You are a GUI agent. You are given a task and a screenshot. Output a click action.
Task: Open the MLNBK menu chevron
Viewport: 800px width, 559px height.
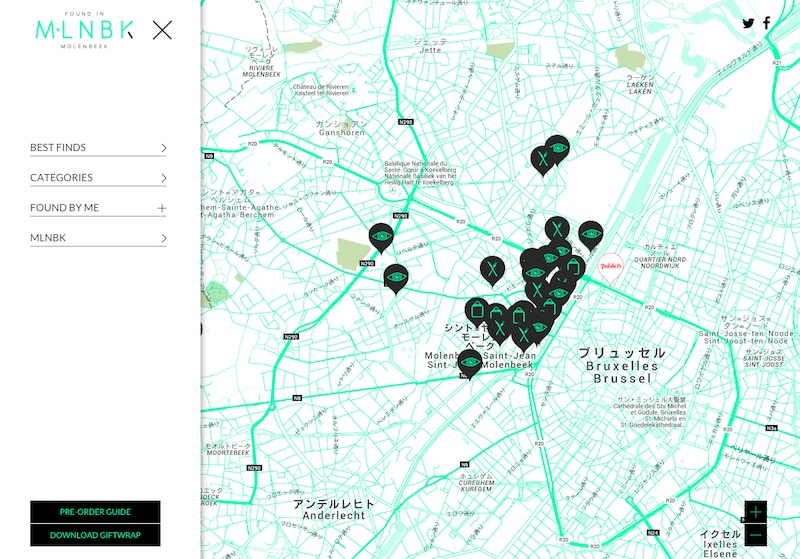pyautogui.click(x=162, y=238)
